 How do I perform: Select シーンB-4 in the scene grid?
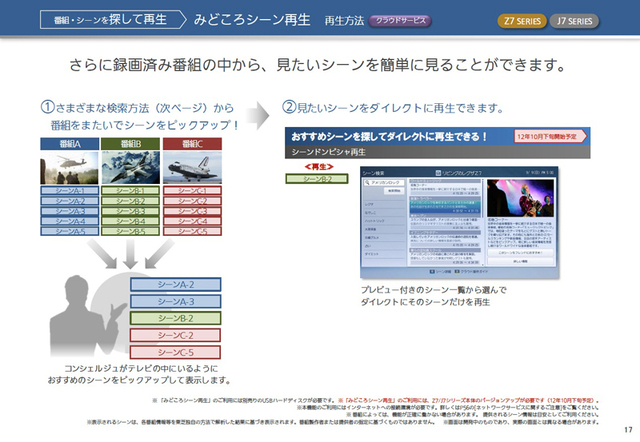pyautogui.click(x=130, y=221)
